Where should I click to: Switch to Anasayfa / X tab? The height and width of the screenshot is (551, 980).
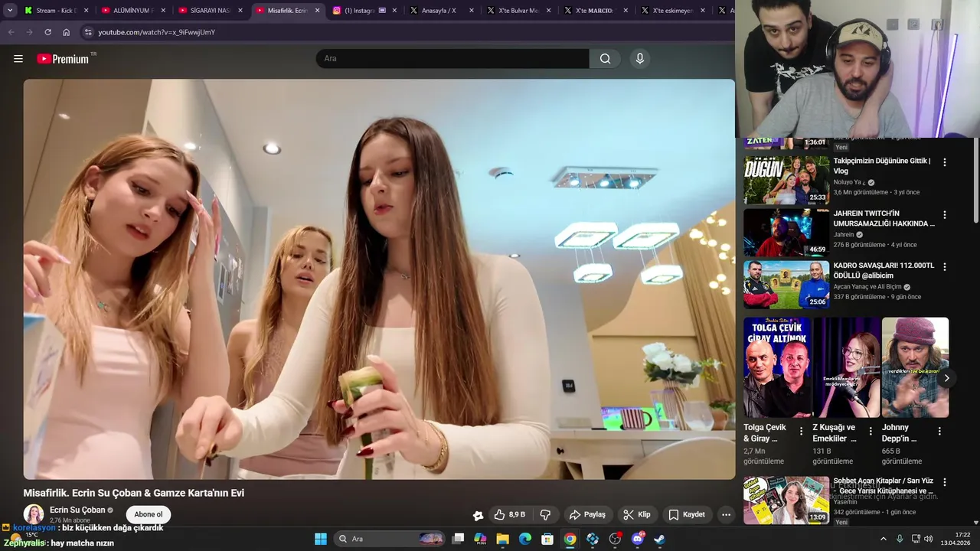[442, 11]
